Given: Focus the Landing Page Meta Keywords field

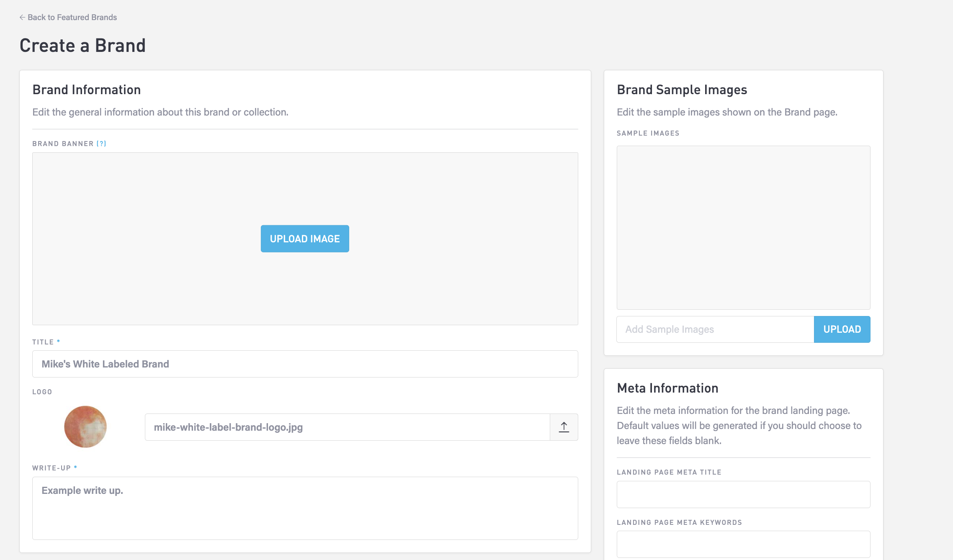Looking at the screenshot, I should click(743, 544).
